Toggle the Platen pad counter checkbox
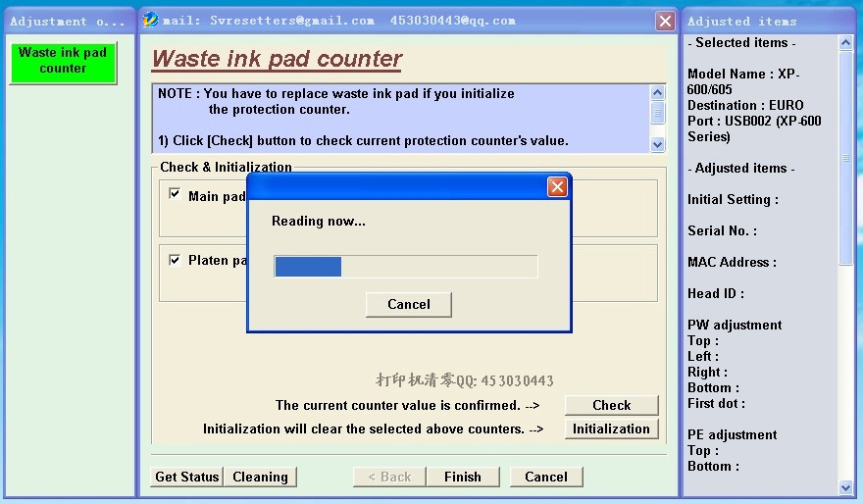The height and width of the screenshot is (504, 863). point(175,260)
